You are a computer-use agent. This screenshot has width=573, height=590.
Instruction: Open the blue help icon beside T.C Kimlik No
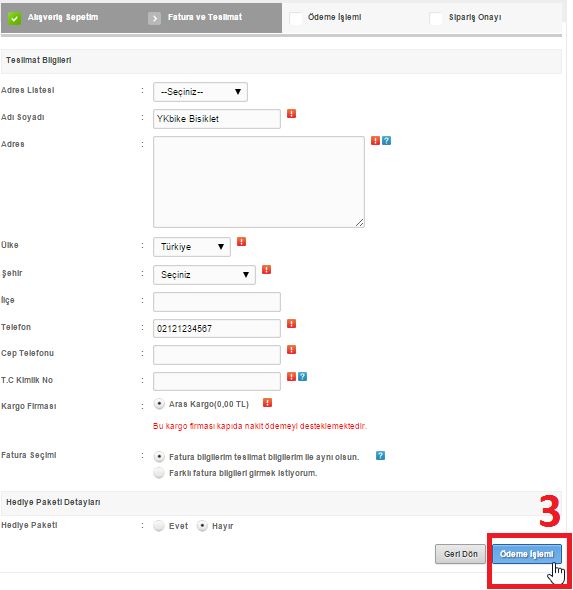pos(302,377)
